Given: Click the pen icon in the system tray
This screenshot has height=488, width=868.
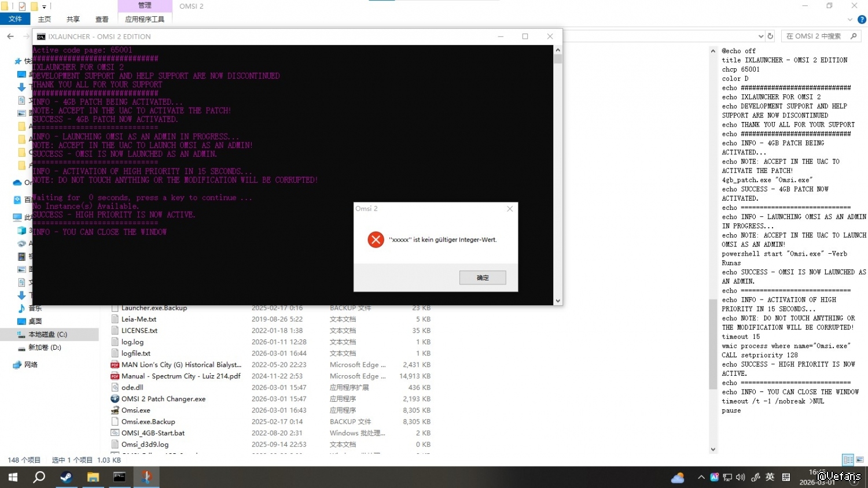Looking at the screenshot, I should pos(756,478).
